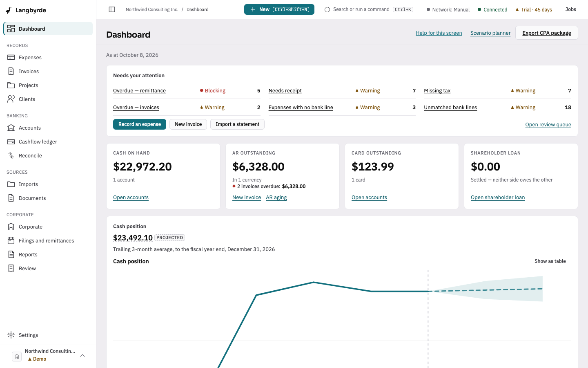Click the PROJECTED badge

pos(170,238)
